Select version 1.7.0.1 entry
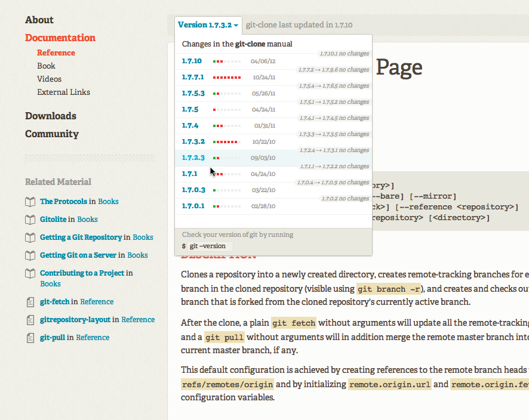Screen dimensions: 529x420 point(193,206)
